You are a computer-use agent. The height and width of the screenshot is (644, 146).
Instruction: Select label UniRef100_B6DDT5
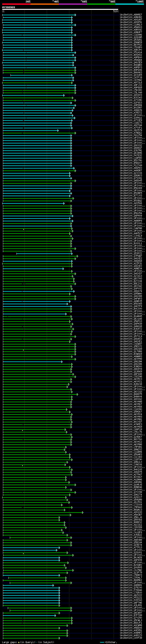[131, 394]
